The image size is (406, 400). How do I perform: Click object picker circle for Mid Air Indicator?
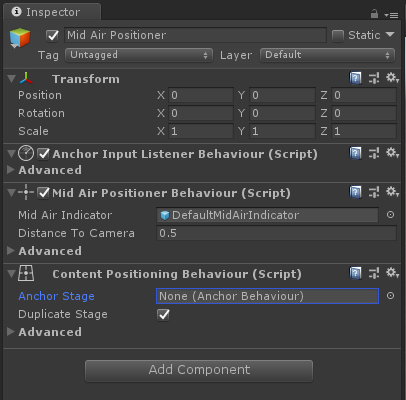390,215
